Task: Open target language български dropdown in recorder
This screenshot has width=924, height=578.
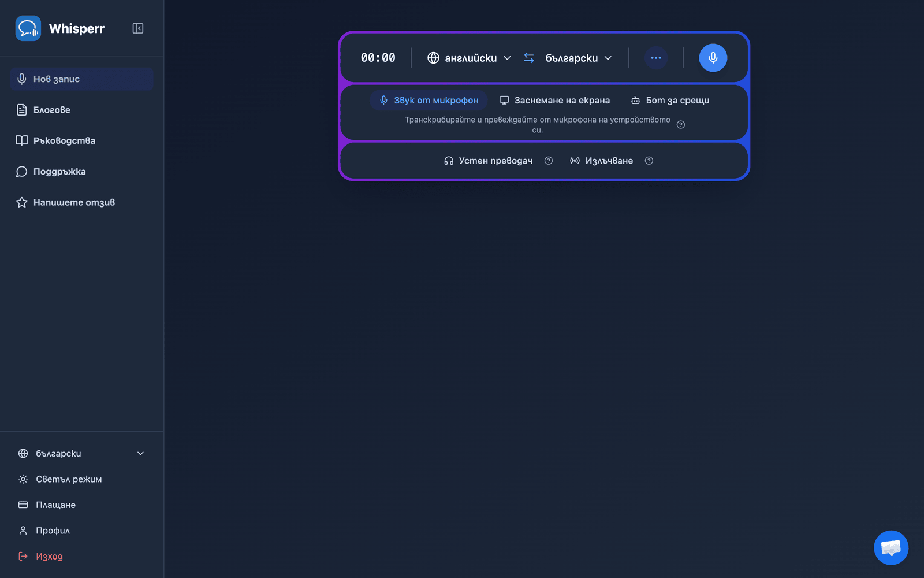Action: pyautogui.click(x=579, y=58)
